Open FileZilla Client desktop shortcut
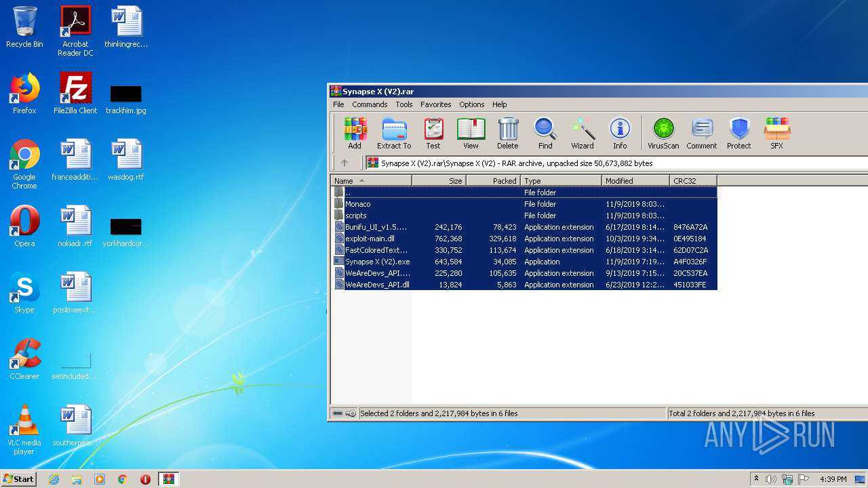 click(75, 94)
